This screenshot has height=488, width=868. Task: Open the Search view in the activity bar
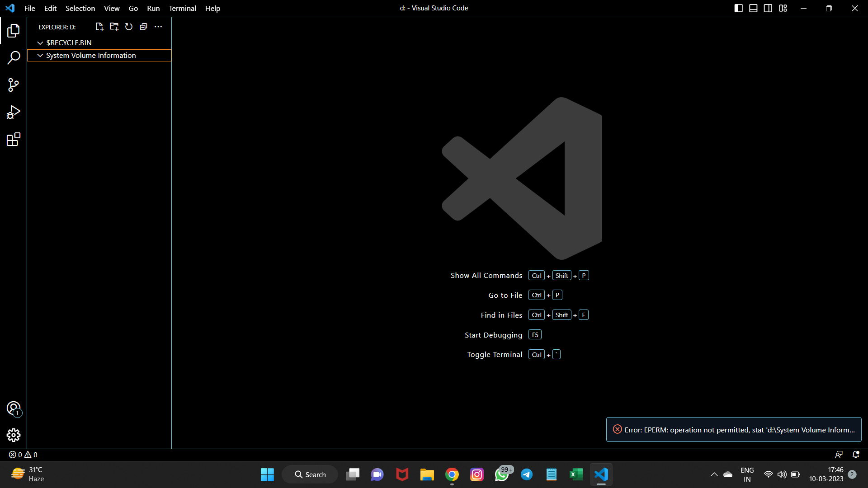14,58
